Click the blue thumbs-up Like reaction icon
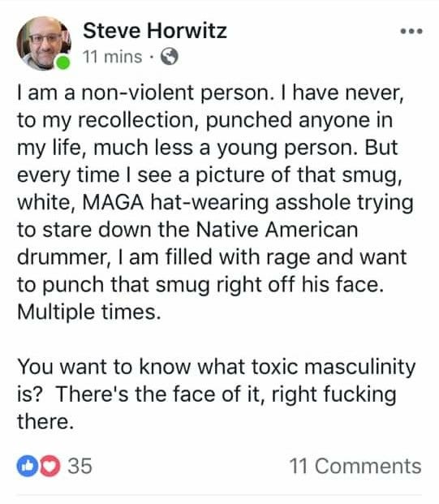The height and width of the screenshot is (504, 439). click(x=28, y=466)
